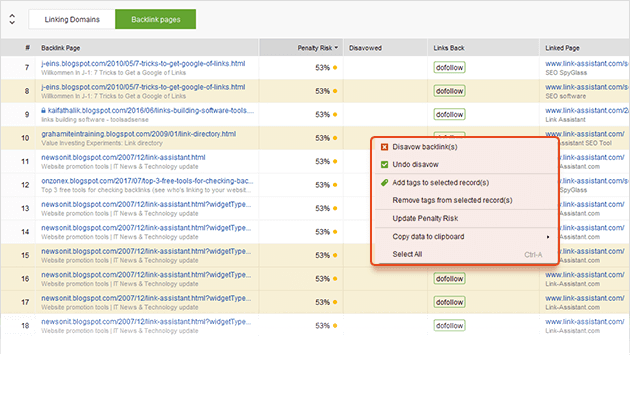The width and height of the screenshot is (630, 399).
Task: Select the Backlink pages tab
Action: [x=155, y=19]
